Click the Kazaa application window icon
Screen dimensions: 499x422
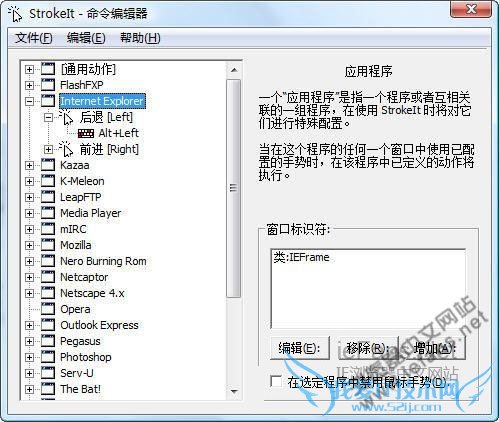coord(48,165)
